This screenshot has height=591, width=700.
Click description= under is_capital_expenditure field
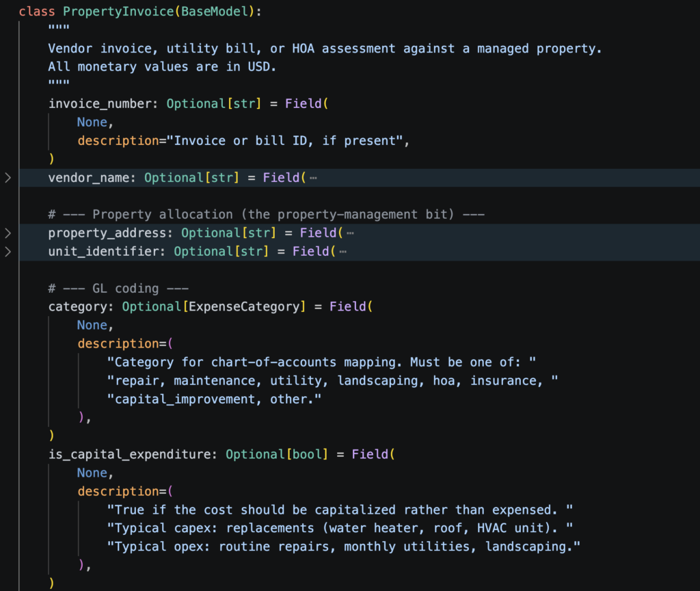[122, 491]
